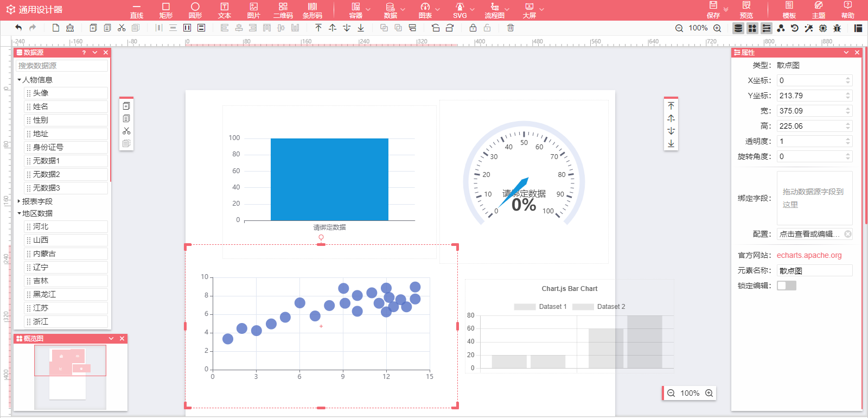Open the 主题 theme menu
The image size is (868, 418).
click(x=819, y=10)
